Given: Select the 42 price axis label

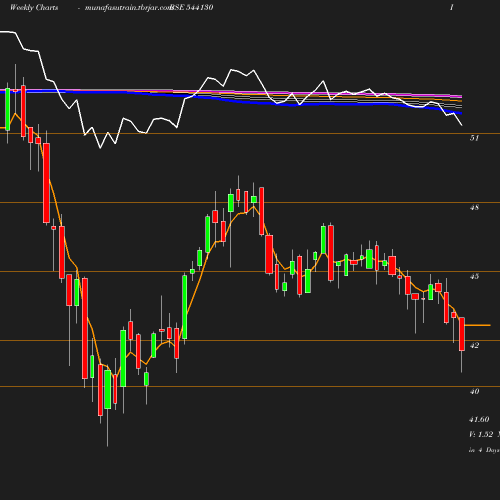Looking at the screenshot, I should click(474, 345).
